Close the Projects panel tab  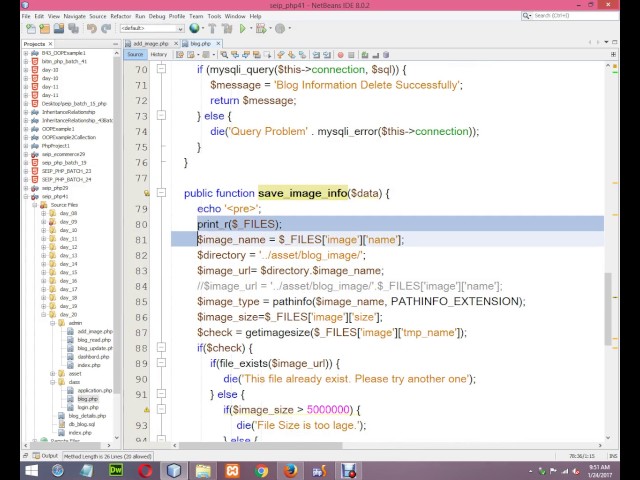coord(51,44)
